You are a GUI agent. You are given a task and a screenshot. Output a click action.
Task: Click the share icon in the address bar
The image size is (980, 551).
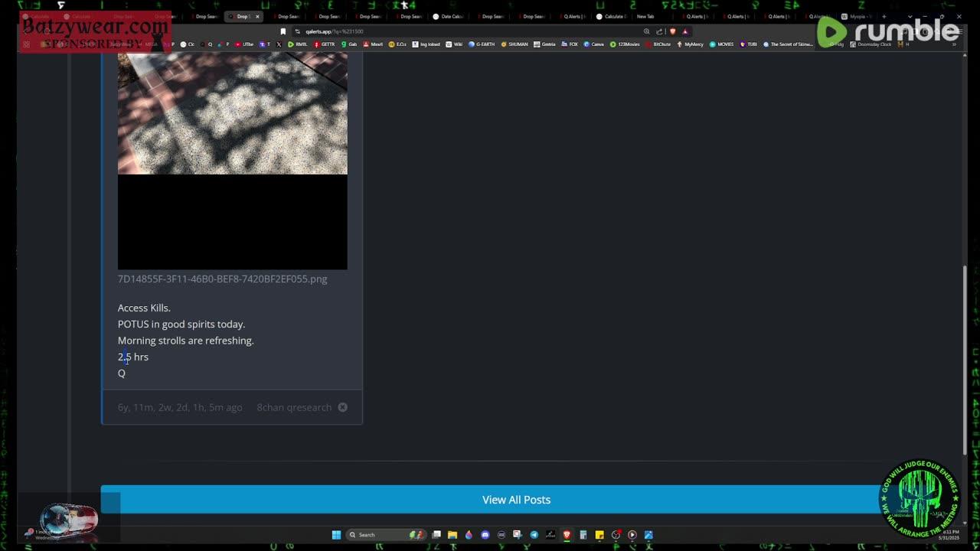point(659,31)
